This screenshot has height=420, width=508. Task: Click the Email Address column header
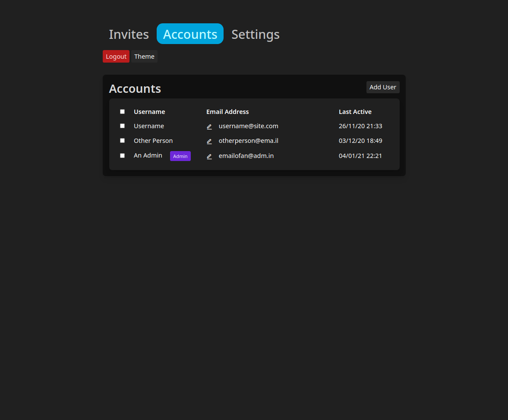point(227,111)
